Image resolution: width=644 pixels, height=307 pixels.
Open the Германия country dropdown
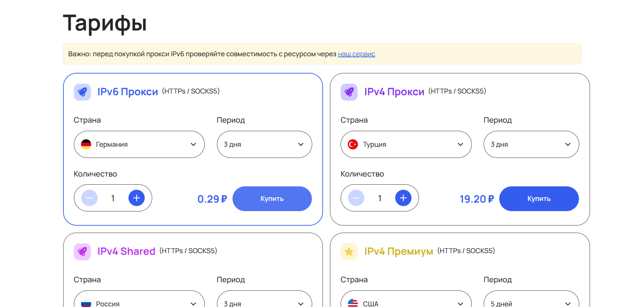139,144
